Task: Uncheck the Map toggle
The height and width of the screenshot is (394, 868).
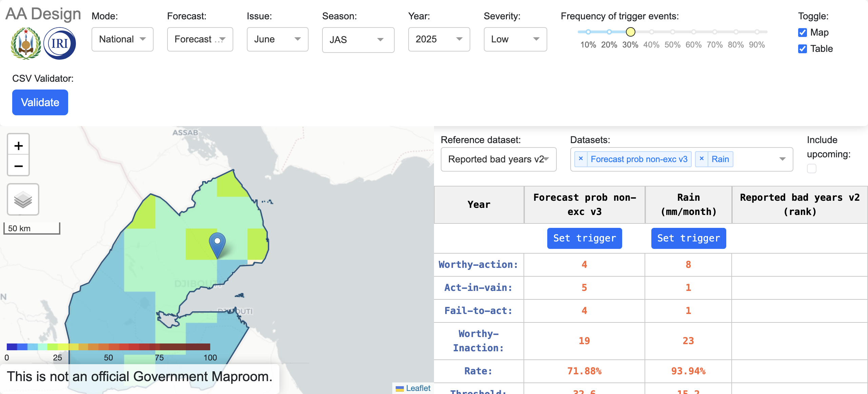Action: pyautogui.click(x=802, y=32)
